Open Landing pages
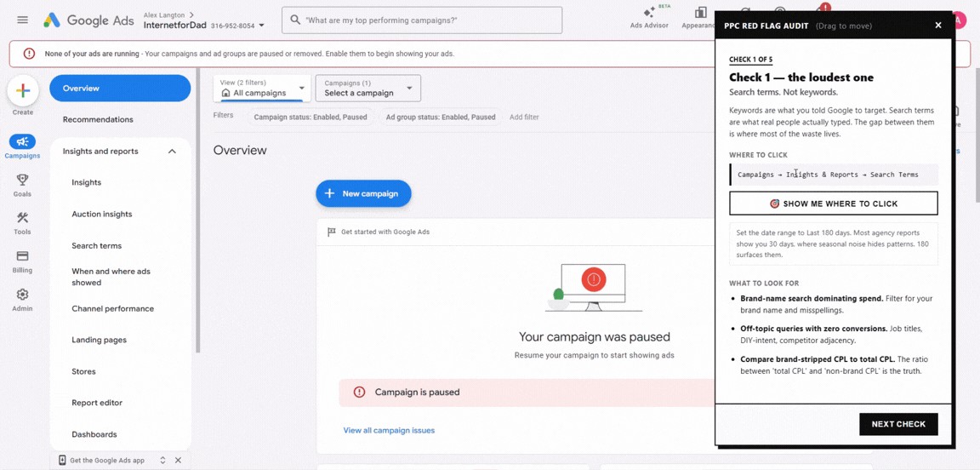The width and height of the screenshot is (980, 470). point(100,340)
